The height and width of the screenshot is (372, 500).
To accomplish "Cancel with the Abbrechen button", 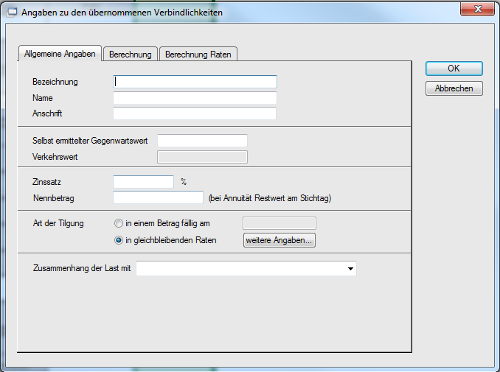I will click(x=454, y=88).
